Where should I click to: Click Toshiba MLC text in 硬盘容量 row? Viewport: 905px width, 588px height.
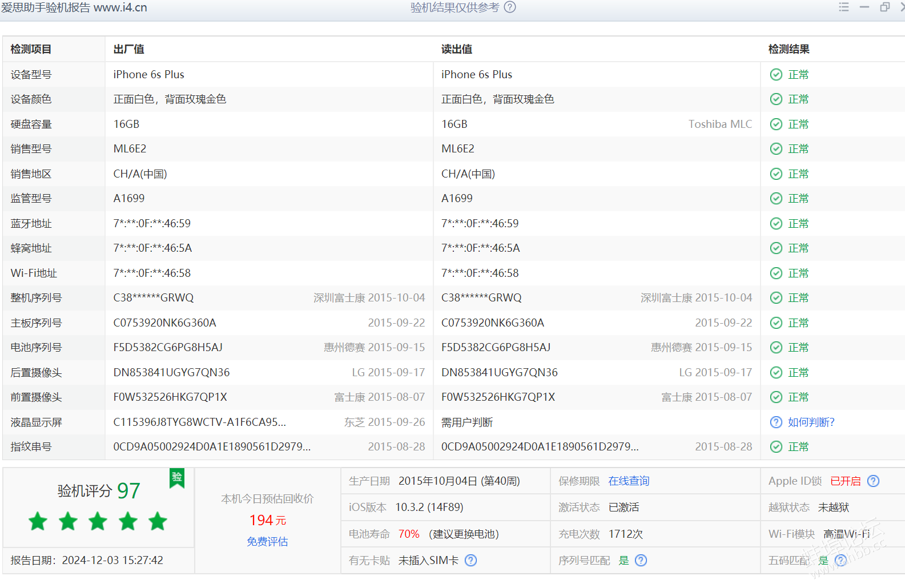coord(720,124)
